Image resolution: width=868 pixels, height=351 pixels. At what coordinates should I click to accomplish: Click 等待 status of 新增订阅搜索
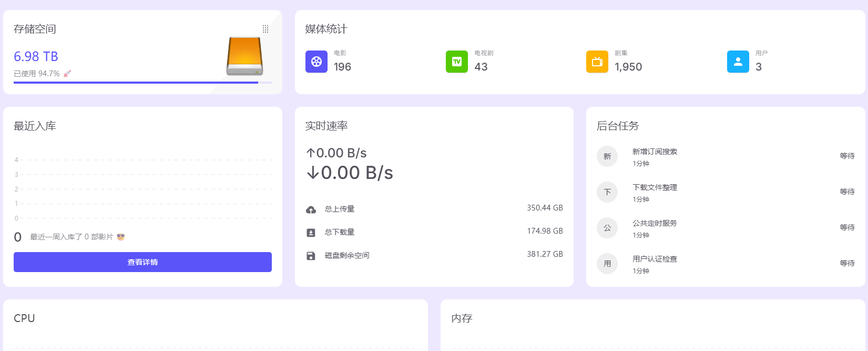(x=847, y=156)
